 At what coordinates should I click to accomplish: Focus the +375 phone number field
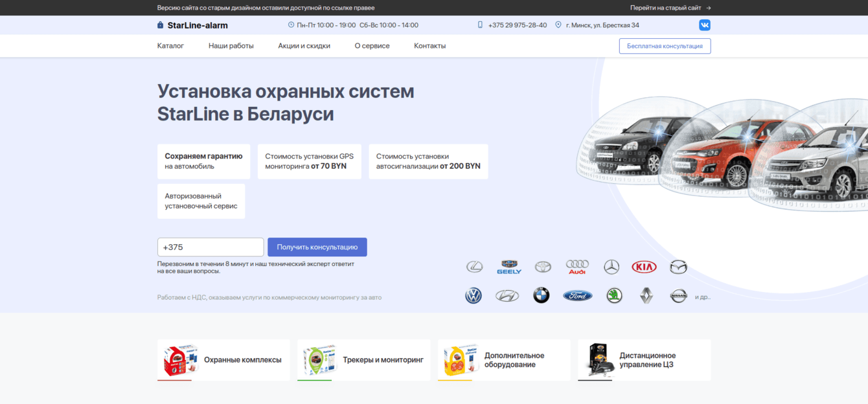coord(211,247)
